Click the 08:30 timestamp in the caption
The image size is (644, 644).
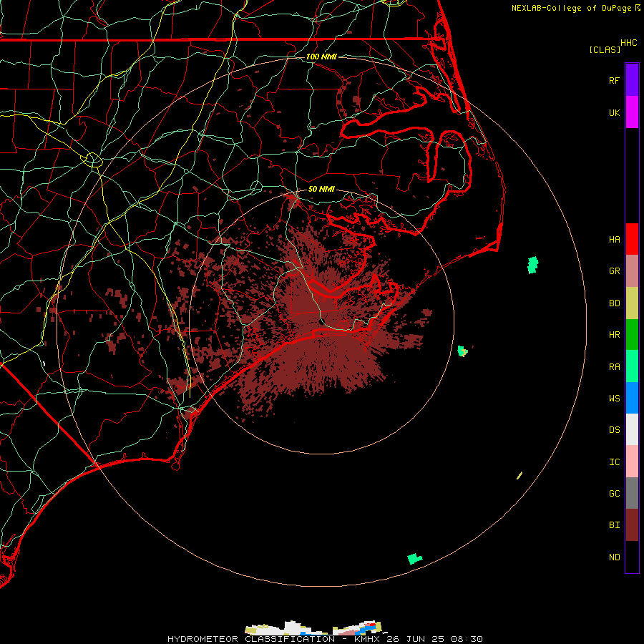click(x=467, y=639)
